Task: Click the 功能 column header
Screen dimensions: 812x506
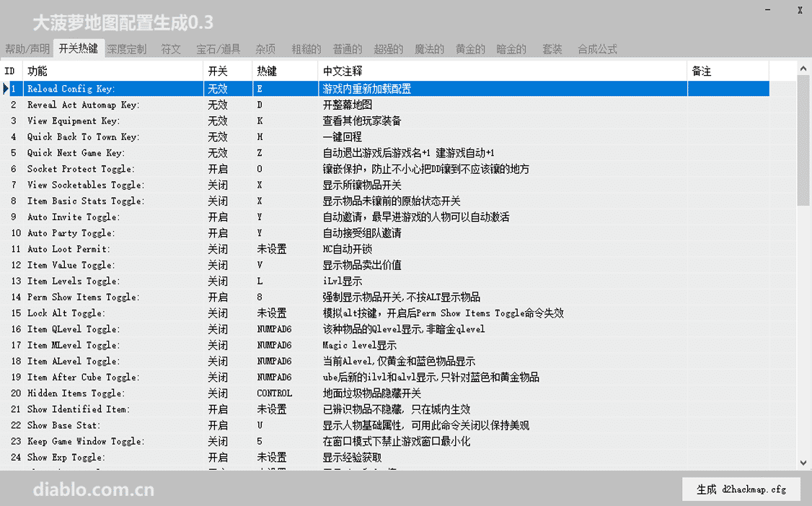Action: point(113,71)
